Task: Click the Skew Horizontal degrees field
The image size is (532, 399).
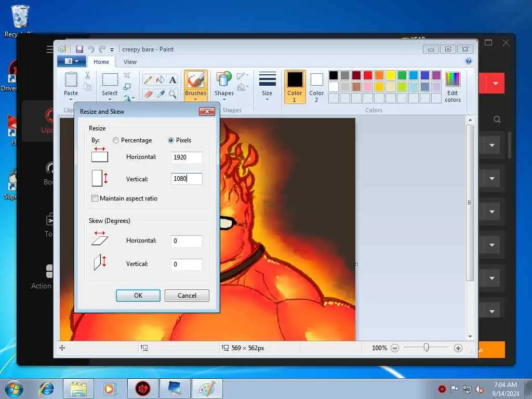Action: 187,241
